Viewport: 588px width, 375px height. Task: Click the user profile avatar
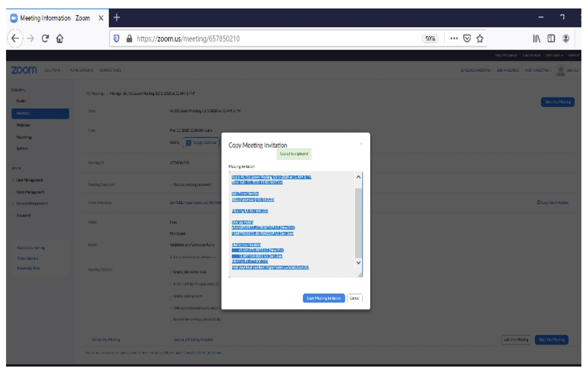[x=561, y=71]
